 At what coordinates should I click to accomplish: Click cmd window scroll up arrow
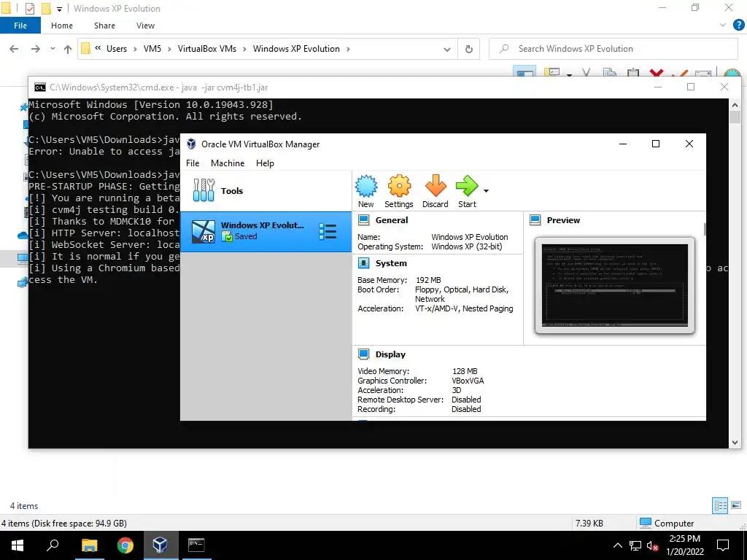point(735,105)
